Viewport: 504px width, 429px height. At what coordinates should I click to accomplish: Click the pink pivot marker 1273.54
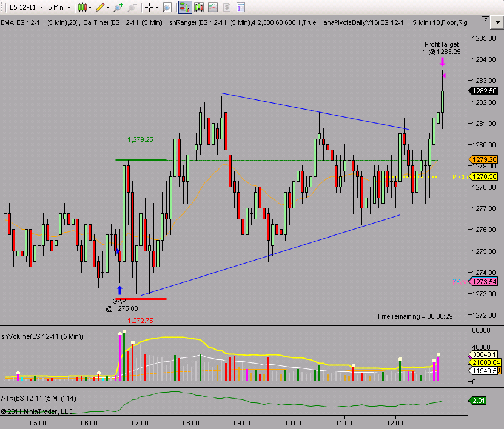(484, 282)
